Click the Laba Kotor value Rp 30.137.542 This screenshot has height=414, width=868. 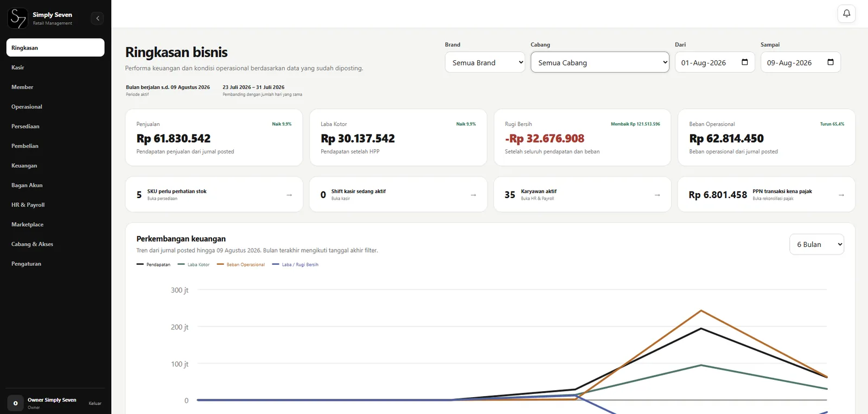pos(358,139)
